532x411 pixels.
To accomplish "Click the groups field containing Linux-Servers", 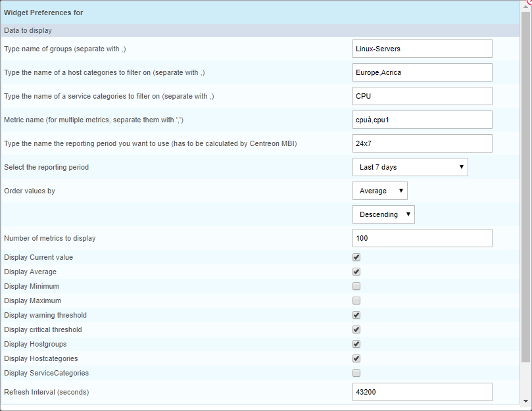I will 422,49.
